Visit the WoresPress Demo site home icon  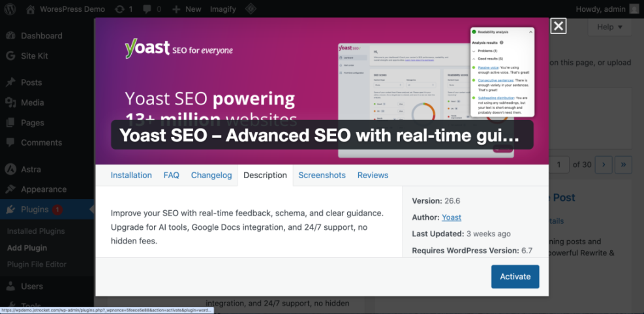(31, 9)
